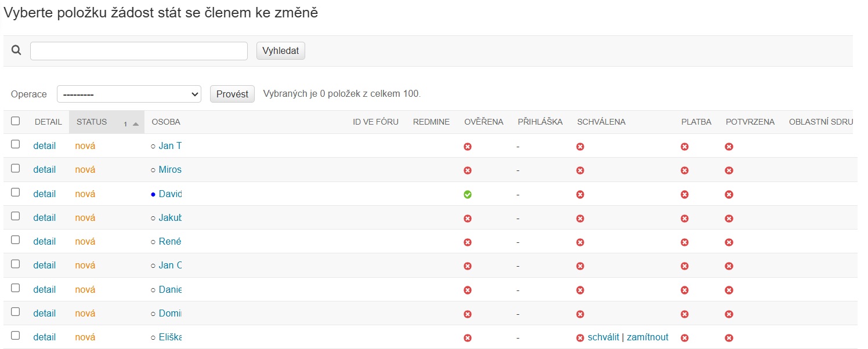Check the checkbox for David's row
The image size is (868, 349).
tap(16, 192)
